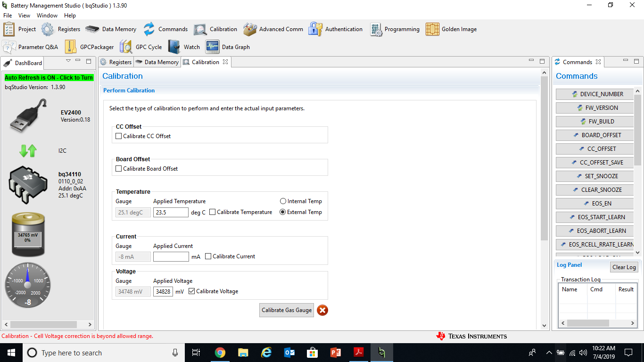Open Data Memory chip icon in toolbar
The image size is (644, 362).
(92, 29)
